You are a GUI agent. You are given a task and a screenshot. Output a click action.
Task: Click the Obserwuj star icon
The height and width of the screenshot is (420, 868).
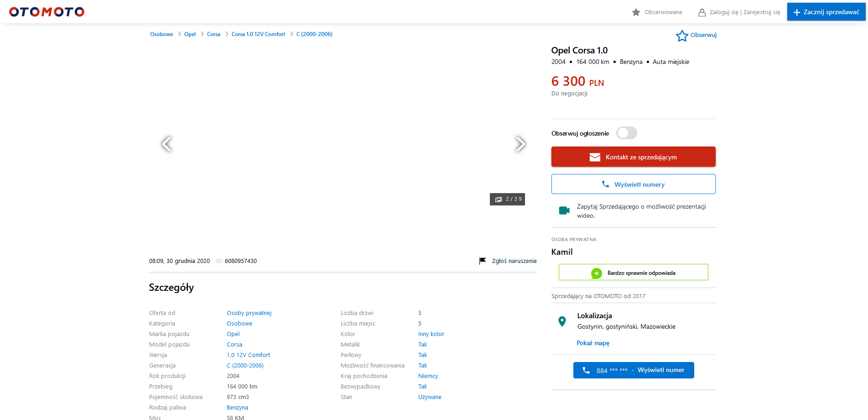[682, 36]
